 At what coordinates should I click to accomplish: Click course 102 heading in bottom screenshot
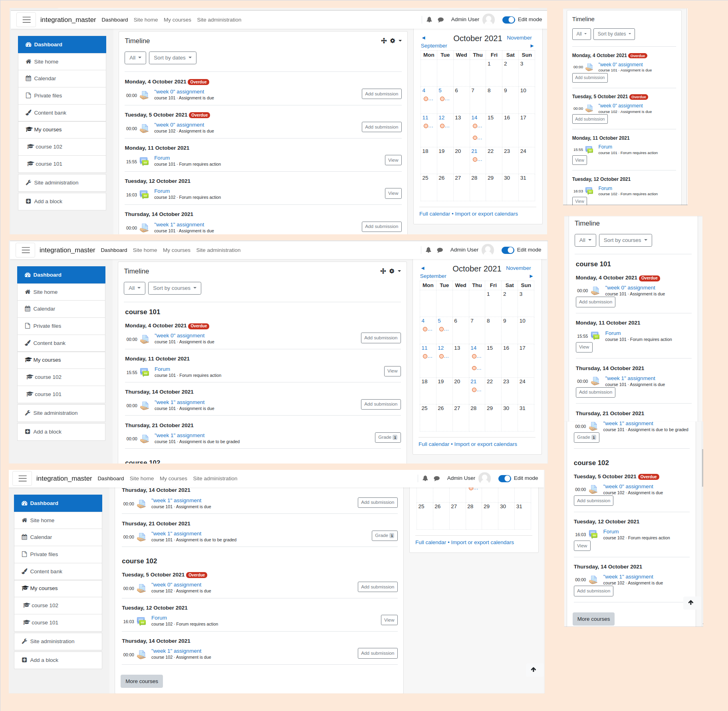point(139,561)
